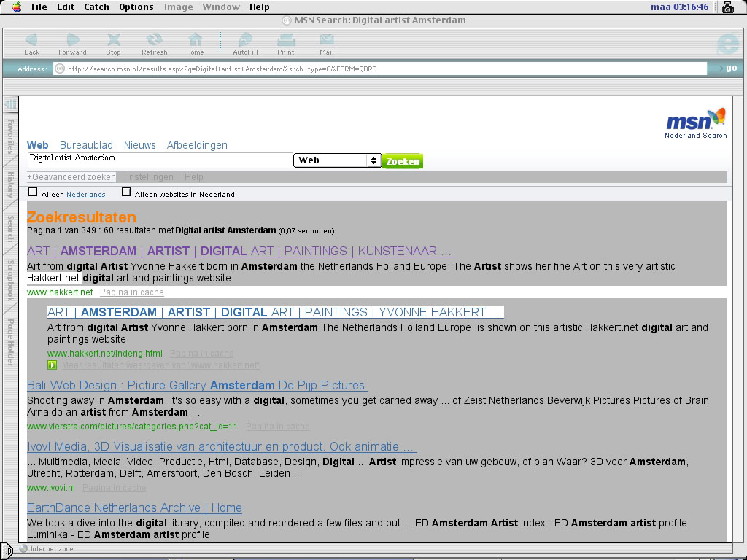Open the YVONNE HAKKERT result link
This screenshot has width=747, height=560.
[275, 312]
